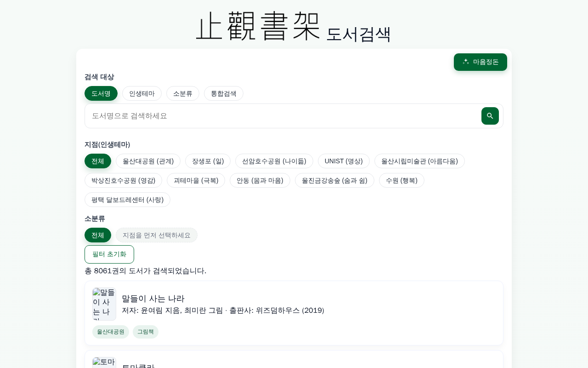Switch search target to 인생테마

(x=142, y=93)
